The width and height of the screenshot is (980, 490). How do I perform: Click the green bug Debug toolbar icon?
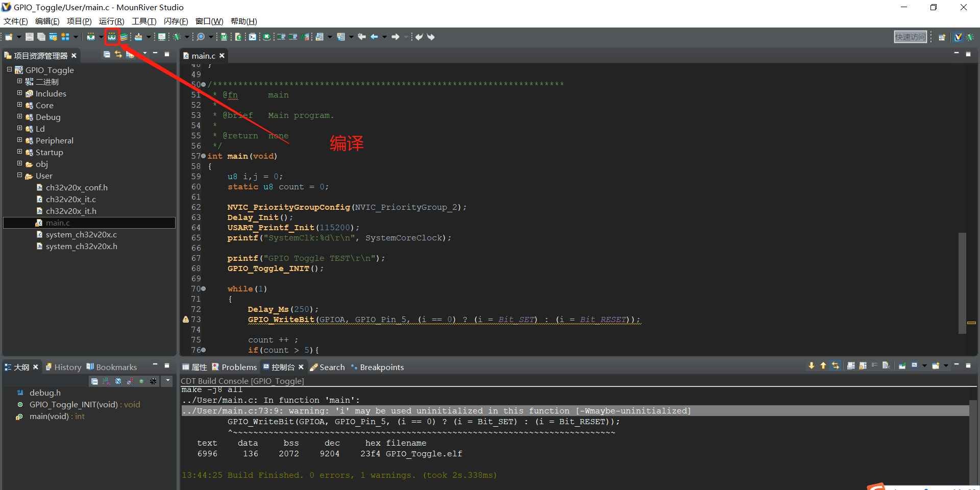click(177, 37)
